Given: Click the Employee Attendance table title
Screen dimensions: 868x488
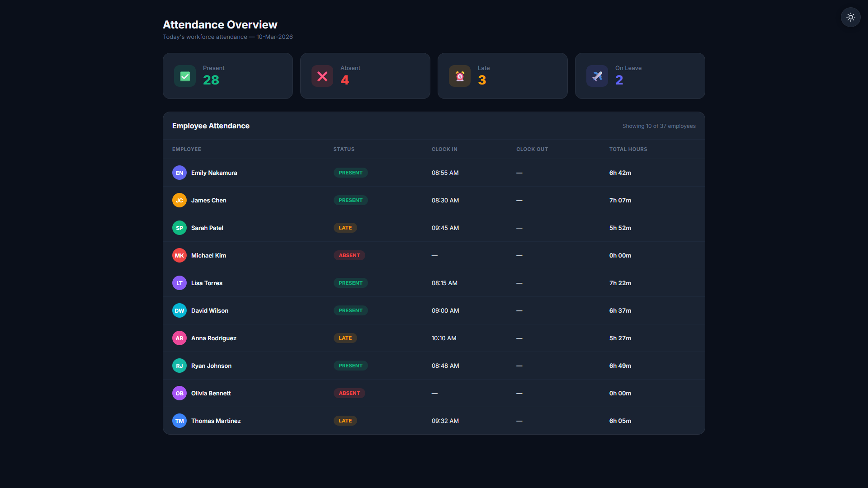Looking at the screenshot, I should click(x=211, y=126).
